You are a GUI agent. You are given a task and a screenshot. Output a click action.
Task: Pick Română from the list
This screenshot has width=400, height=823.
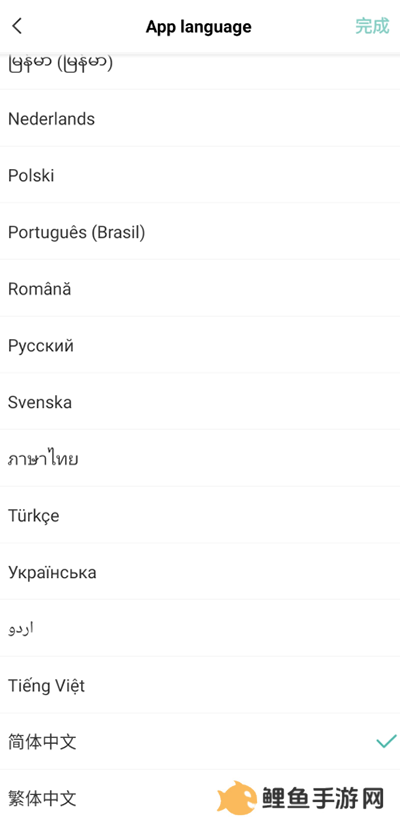pos(200,288)
